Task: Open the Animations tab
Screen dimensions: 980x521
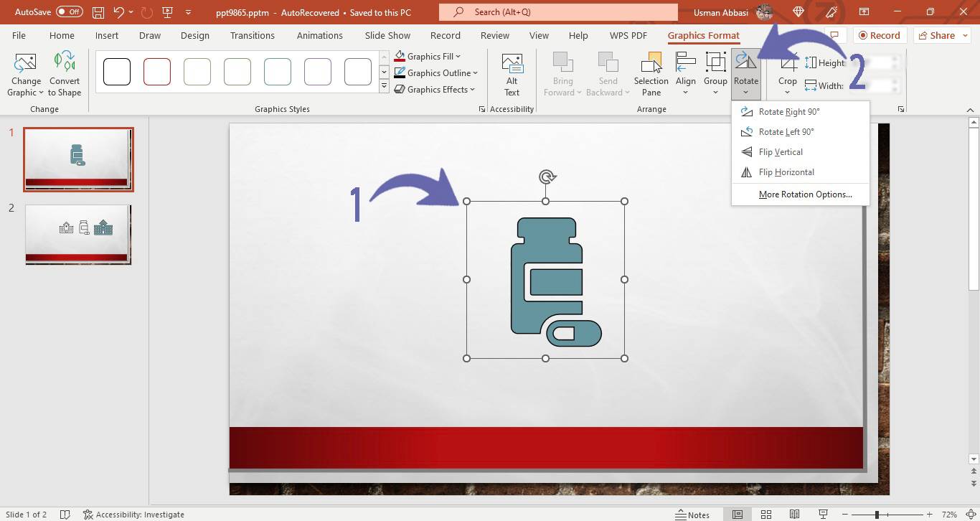Action: point(320,35)
